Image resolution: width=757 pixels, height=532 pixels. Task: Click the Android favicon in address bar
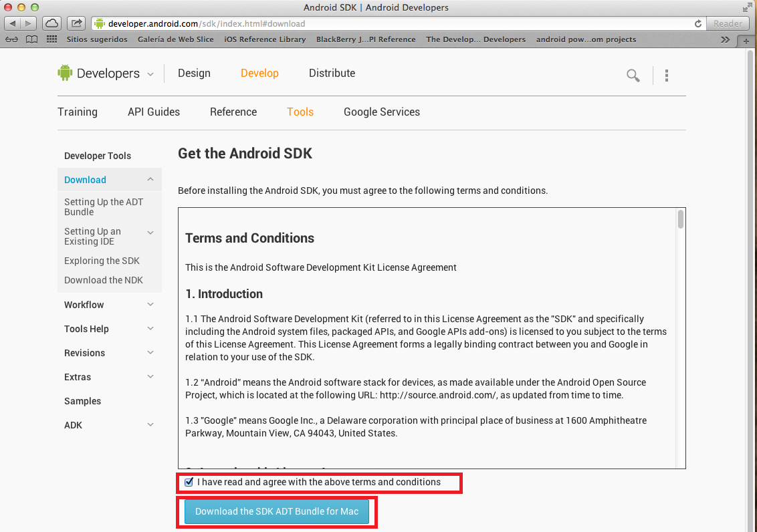point(100,23)
